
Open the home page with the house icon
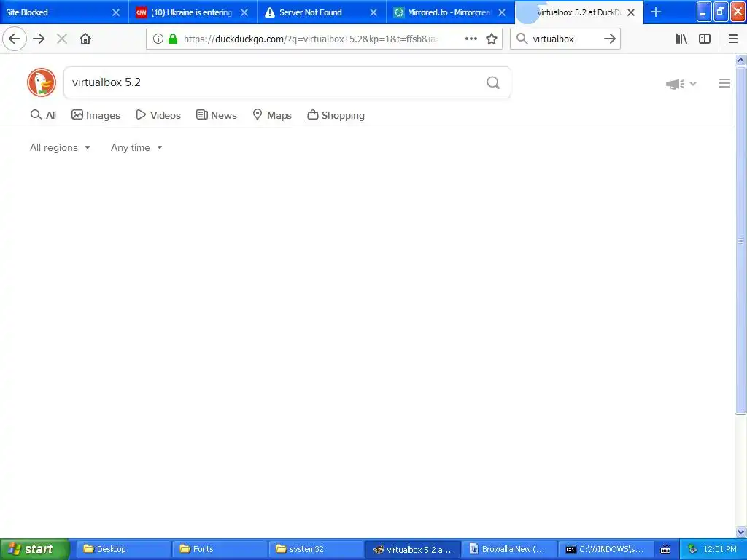[85, 39]
